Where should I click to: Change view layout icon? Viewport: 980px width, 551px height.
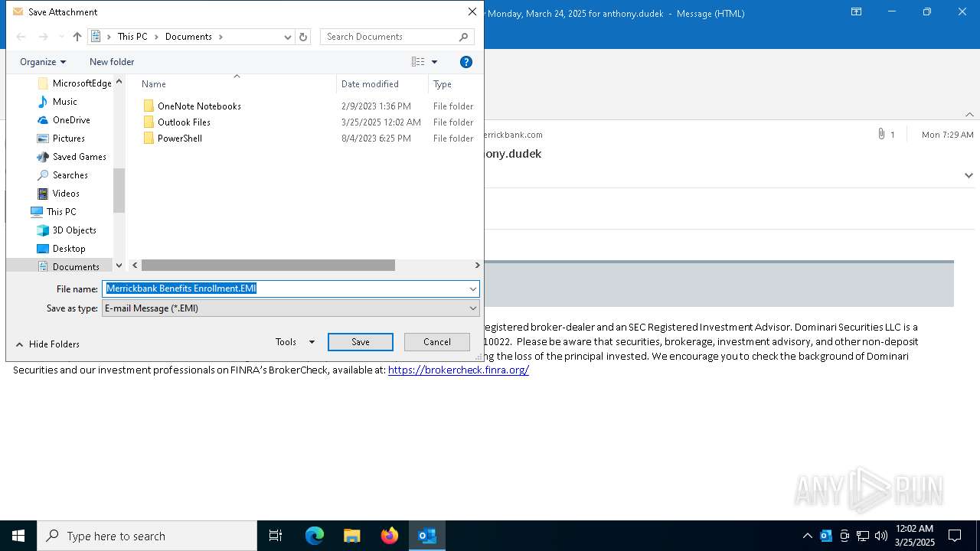coord(418,62)
